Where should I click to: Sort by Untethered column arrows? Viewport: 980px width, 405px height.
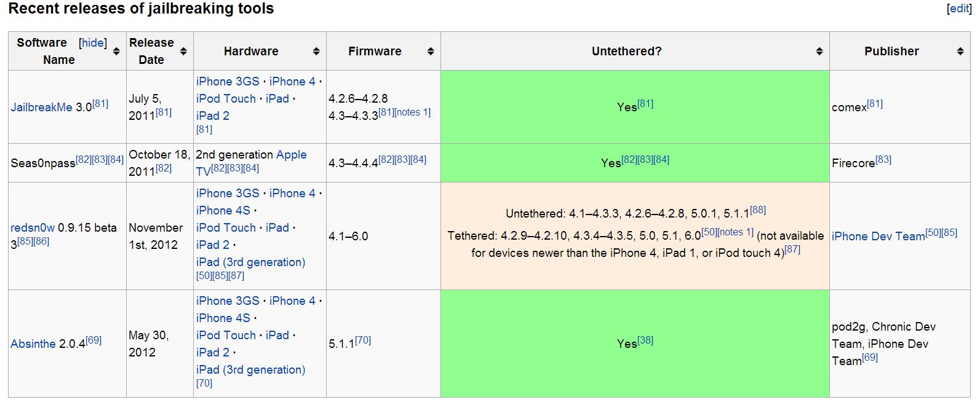[819, 52]
